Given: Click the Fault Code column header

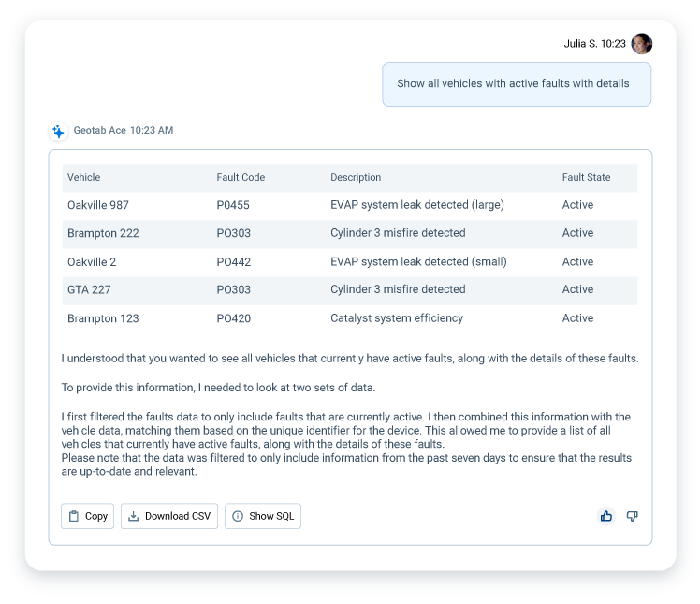Looking at the screenshot, I should tap(241, 177).
